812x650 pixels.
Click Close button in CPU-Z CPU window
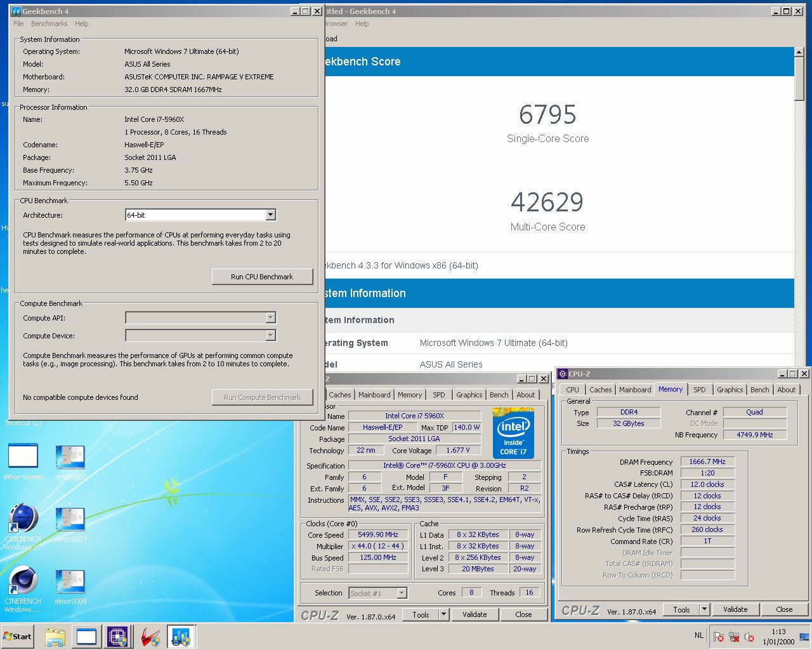tap(523, 614)
